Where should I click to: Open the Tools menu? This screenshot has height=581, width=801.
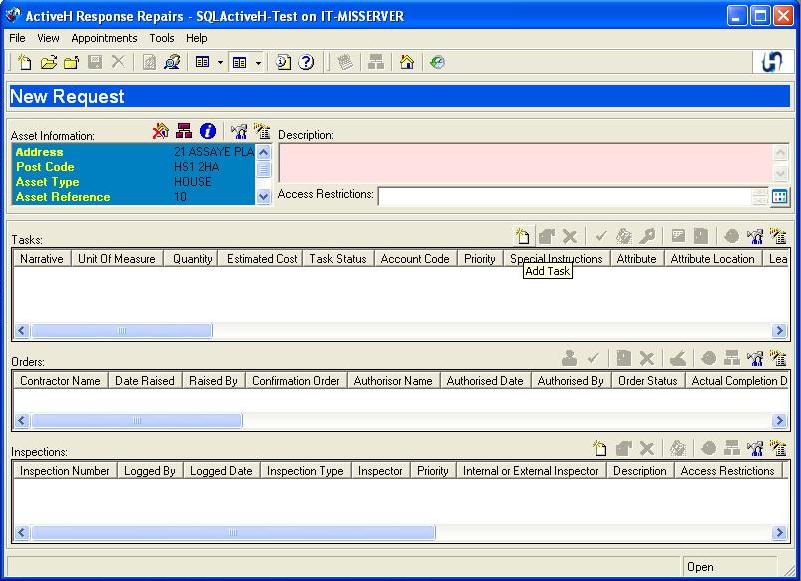162,38
